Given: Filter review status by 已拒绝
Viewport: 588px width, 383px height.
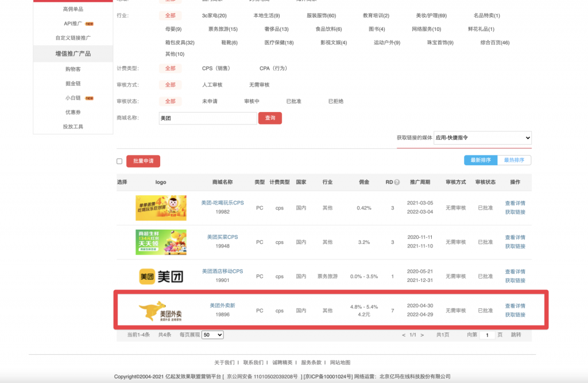Looking at the screenshot, I should (335, 101).
